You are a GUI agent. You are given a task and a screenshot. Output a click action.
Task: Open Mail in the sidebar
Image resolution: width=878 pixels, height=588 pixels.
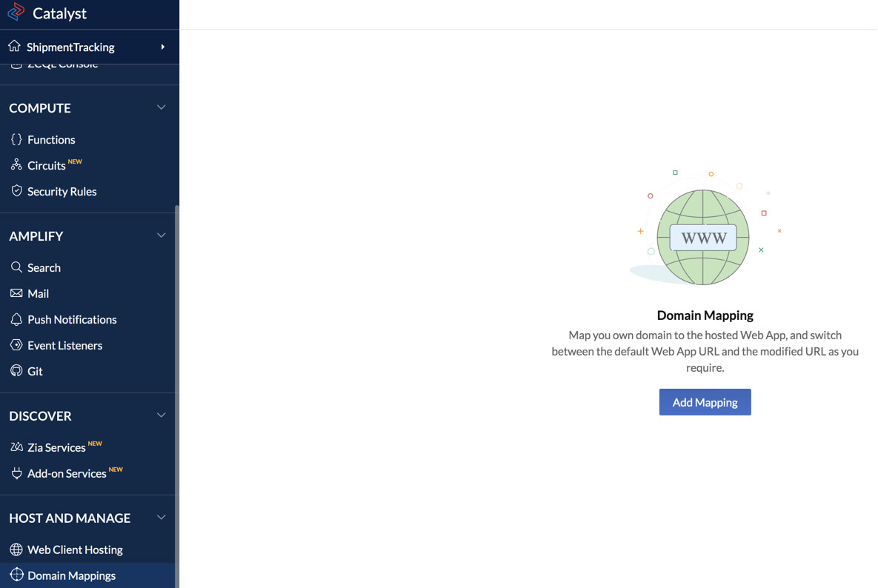(38, 294)
